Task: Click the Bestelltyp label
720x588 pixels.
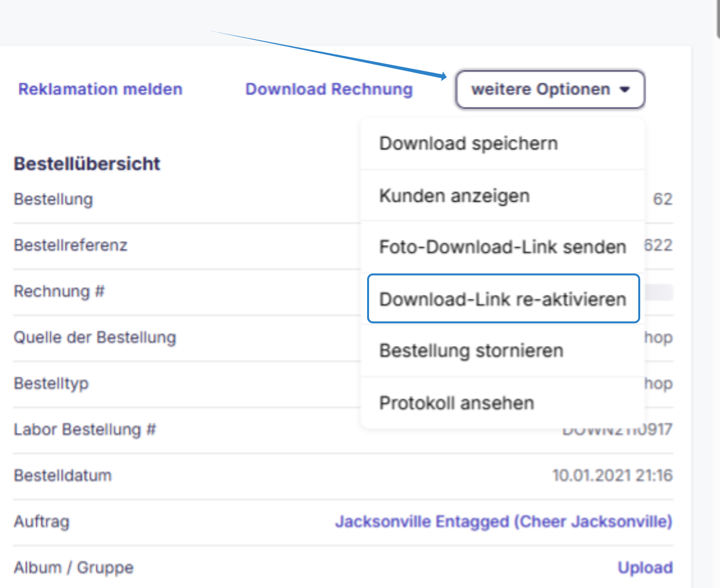Action: coord(51,384)
